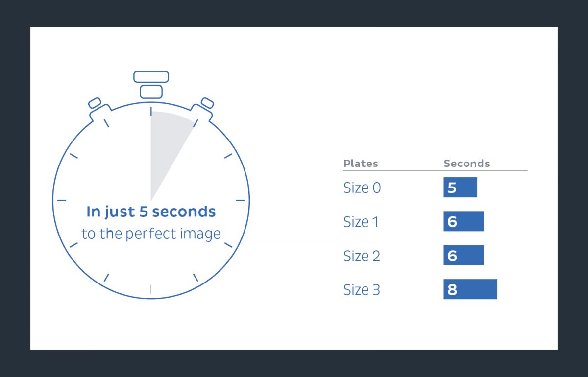Click the Size 3 bar showing 8

[470, 289]
